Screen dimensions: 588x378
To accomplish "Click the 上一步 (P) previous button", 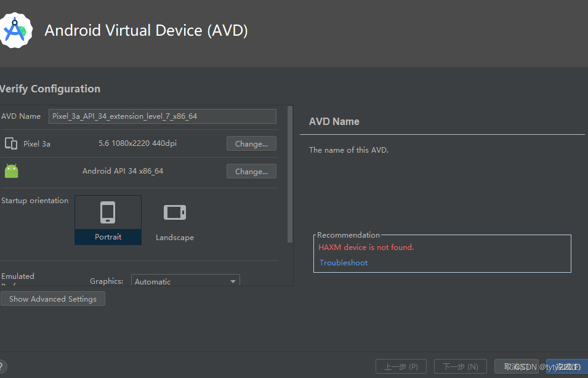I will (x=401, y=366).
